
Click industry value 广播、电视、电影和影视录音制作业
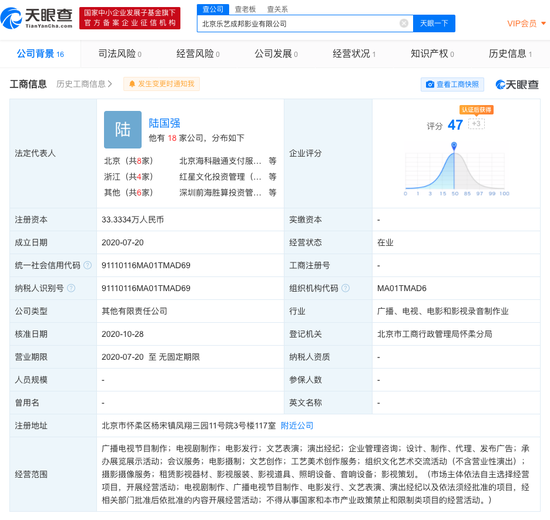[443, 311]
